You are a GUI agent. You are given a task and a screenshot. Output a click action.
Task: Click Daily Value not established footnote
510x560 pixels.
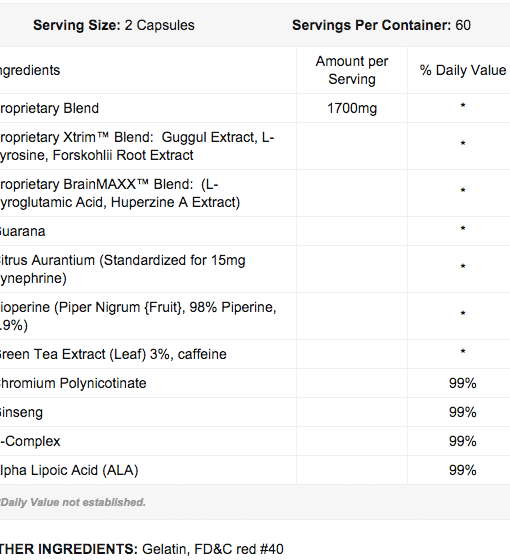tap(73, 502)
